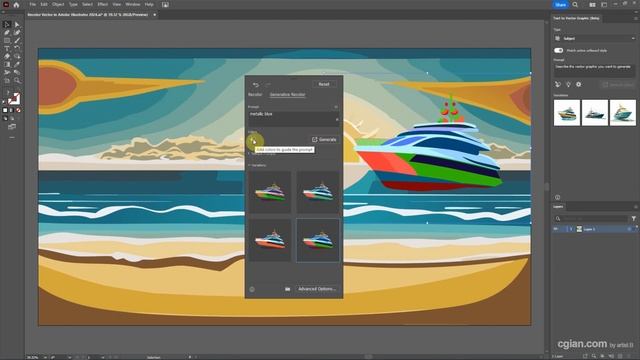Select the Eraser tool

pyautogui.click(x=7, y=57)
